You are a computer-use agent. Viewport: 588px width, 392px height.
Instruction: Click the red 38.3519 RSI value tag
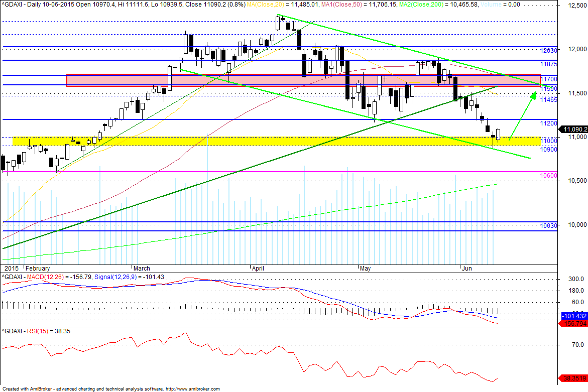[x=573, y=378]
